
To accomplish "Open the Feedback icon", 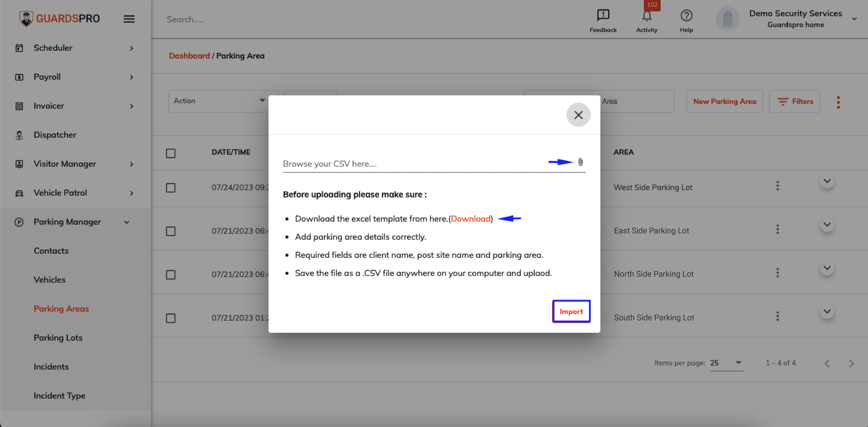I will click(x=603, y=15).
